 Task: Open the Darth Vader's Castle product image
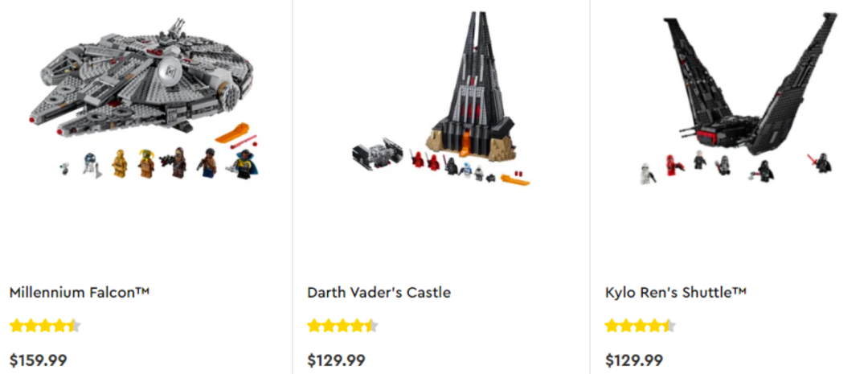(440, 98)
